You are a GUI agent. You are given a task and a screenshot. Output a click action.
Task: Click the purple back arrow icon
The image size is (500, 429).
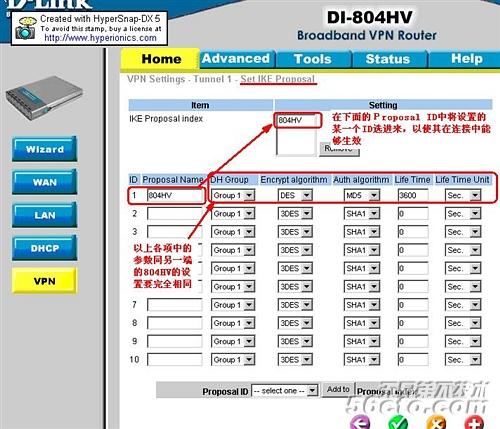pyautogui.click(x=360, y=422)
